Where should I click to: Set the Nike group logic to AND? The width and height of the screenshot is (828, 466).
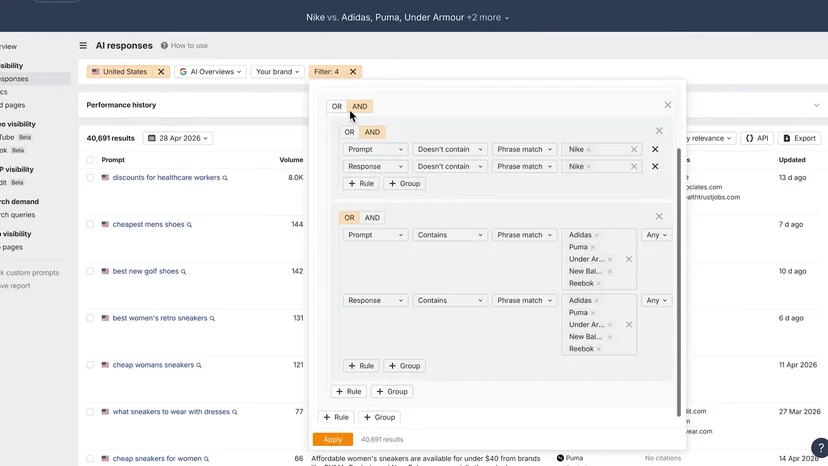coord(372,132)
